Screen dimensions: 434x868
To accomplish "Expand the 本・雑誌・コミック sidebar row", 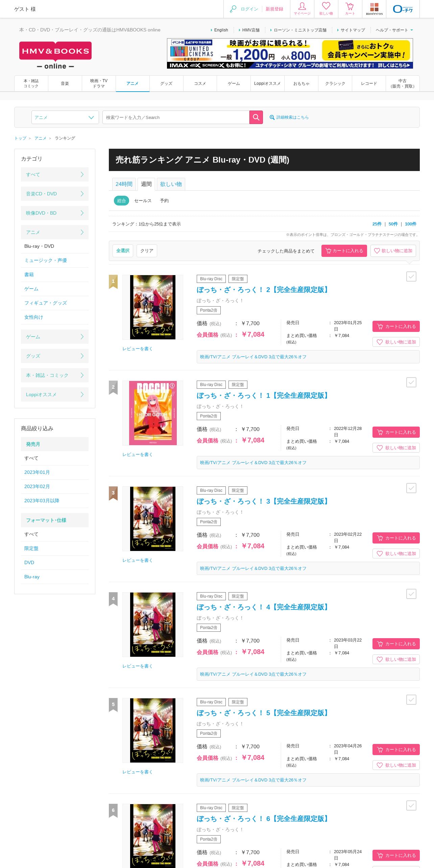I will click(x=55, y=375).
